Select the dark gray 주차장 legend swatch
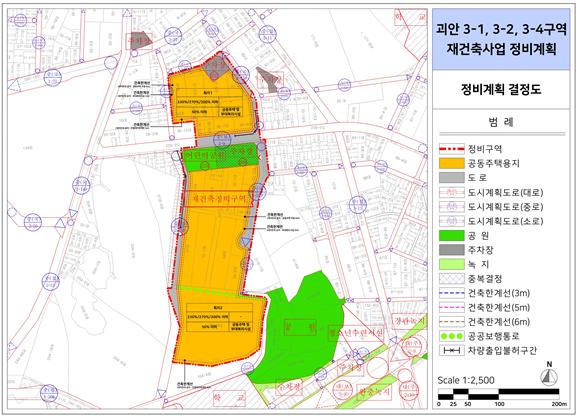This screenshot has width=578, height=416. [x=452, y=250]
